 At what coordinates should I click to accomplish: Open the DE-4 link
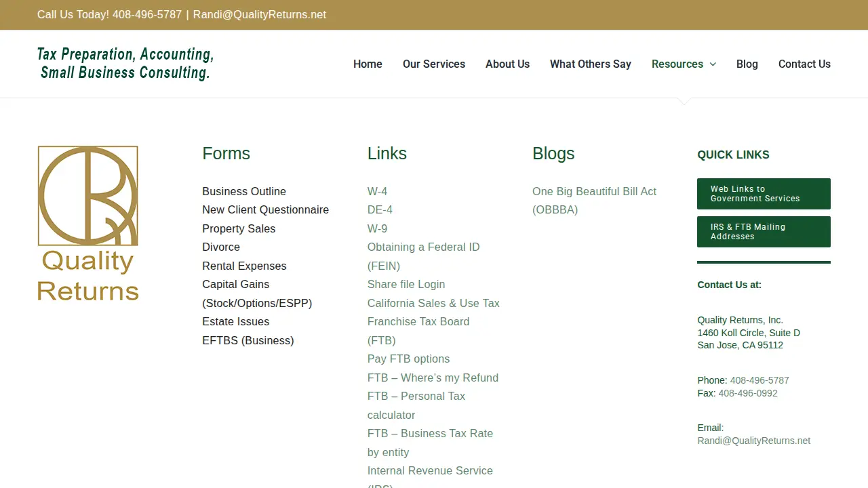click(380, 210)
